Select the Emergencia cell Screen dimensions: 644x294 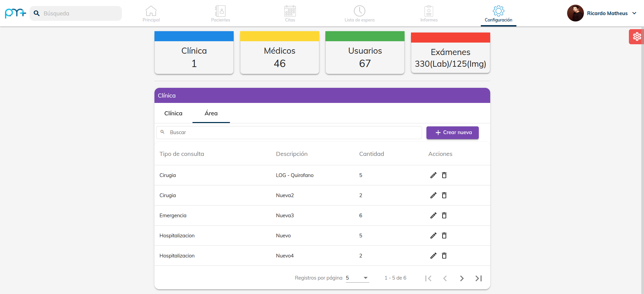173,216
